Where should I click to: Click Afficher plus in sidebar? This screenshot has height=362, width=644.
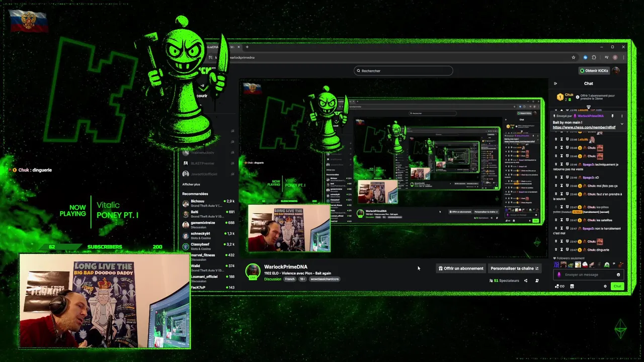(x=191, y=185)
